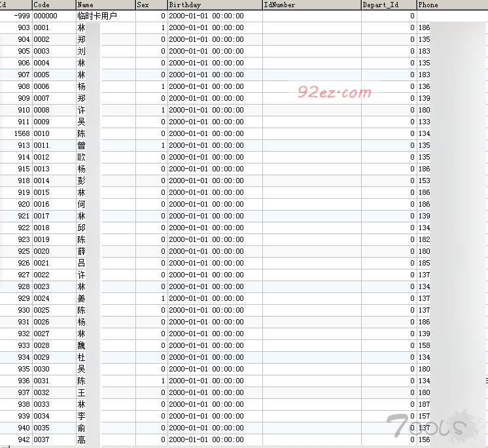Click the Id cell 939
Image resolution: width=488 pixels, height=448 pixels.
point(16,416)
